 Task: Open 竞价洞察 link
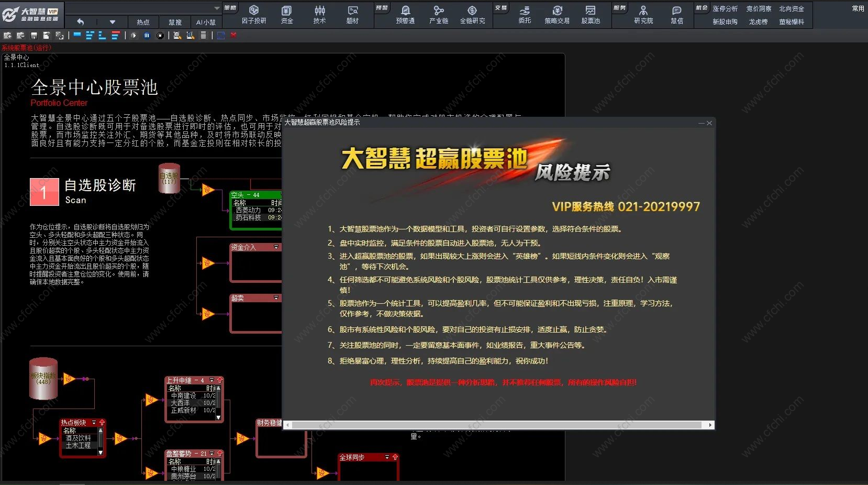tap(759, 9)
